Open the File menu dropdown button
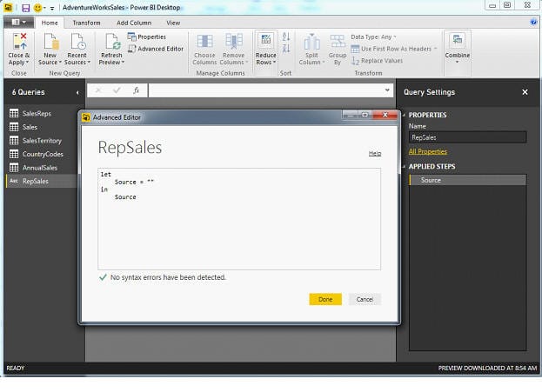Image resolution: width=542 pixels, height=392 pixels. click(x=18, y=22)
